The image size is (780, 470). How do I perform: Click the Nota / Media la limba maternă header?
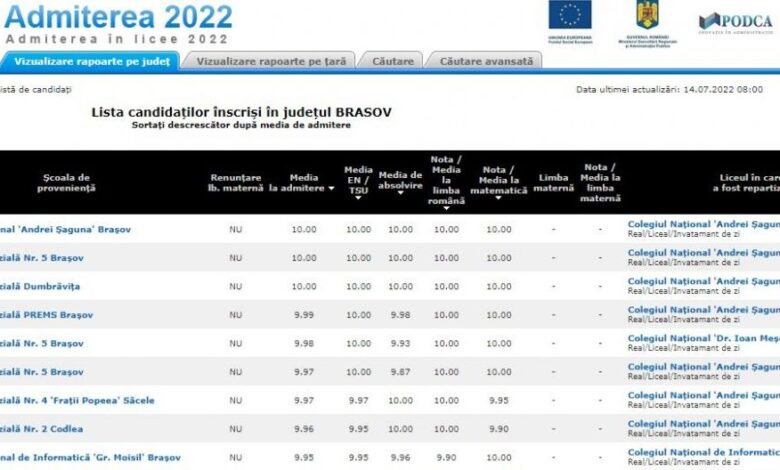[x=600, y=183]
